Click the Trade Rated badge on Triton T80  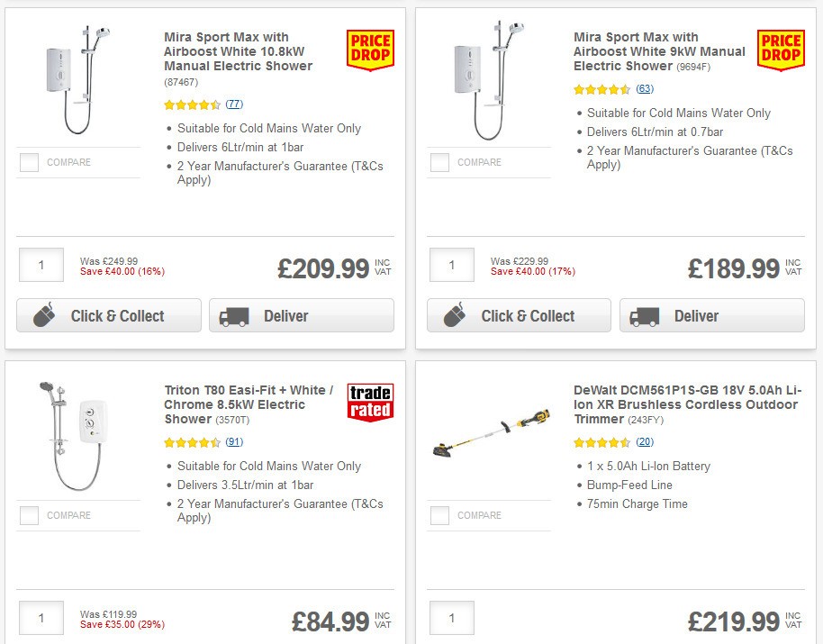pyautogui.click(x=371, y=401)
